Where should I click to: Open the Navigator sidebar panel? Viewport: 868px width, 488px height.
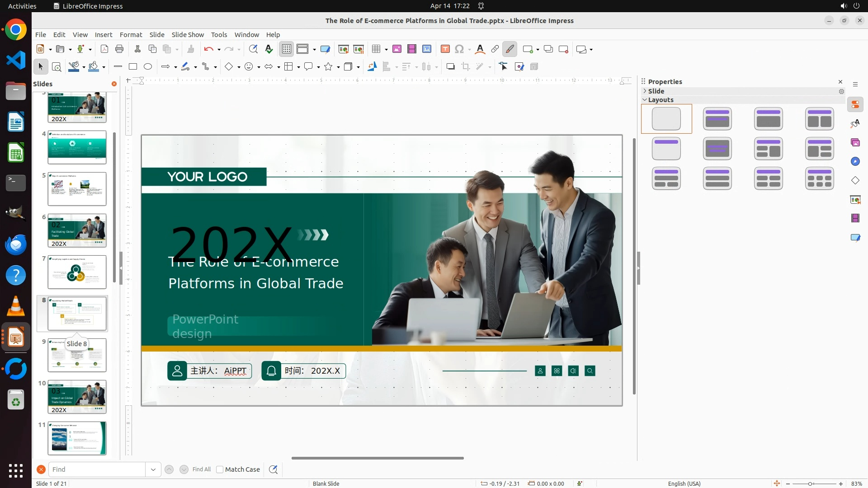tap(855, 162)
